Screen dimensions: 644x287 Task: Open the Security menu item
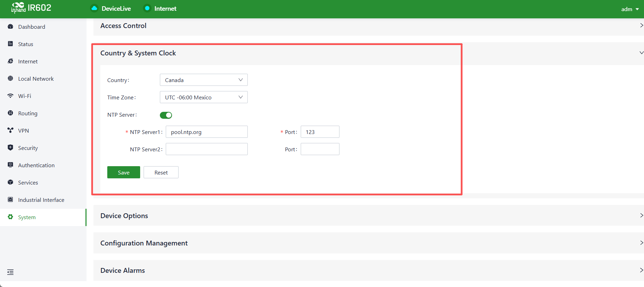[43, 148]
